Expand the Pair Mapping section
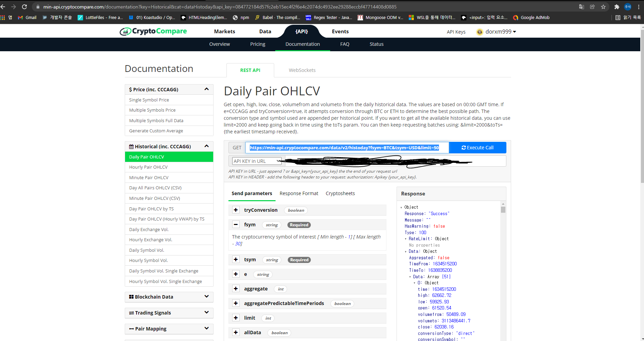This screenshot has height=341, width=644. 206,328
